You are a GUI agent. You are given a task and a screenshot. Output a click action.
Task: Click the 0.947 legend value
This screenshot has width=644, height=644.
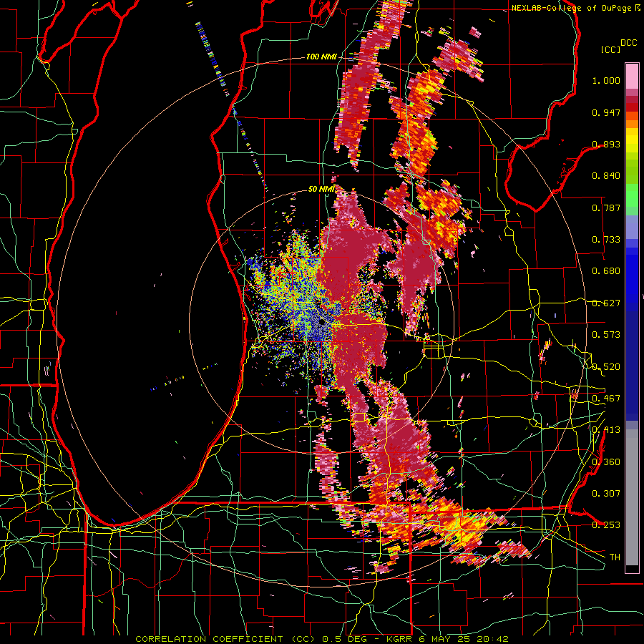(606, 112)
